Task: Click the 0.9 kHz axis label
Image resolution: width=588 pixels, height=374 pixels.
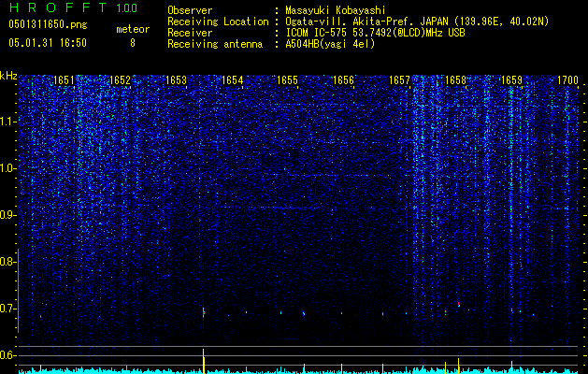Action: (x=7, y=215)
